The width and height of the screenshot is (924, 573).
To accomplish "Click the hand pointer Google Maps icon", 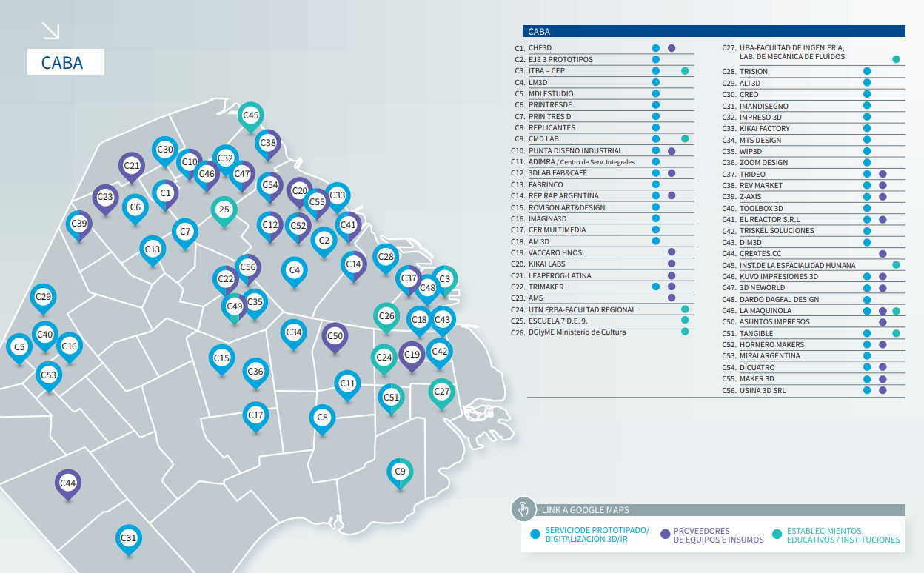I will (x=523, y=509).
